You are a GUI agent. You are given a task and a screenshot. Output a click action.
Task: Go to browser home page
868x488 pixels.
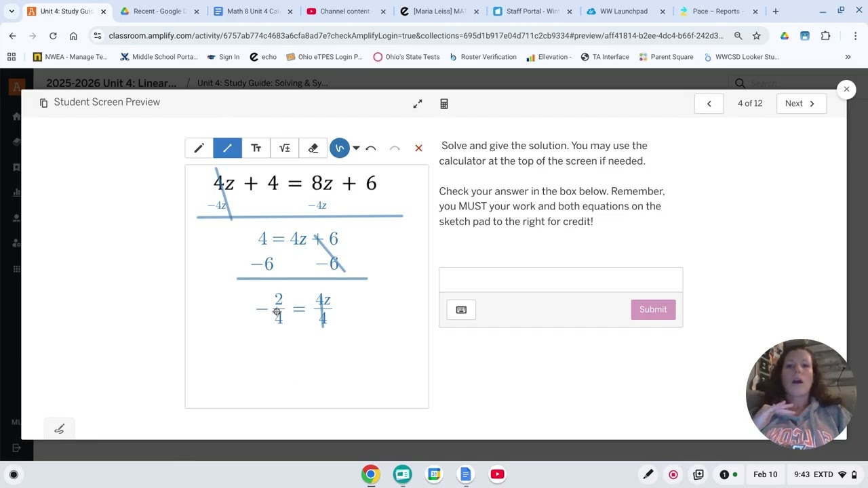point(73,36)
